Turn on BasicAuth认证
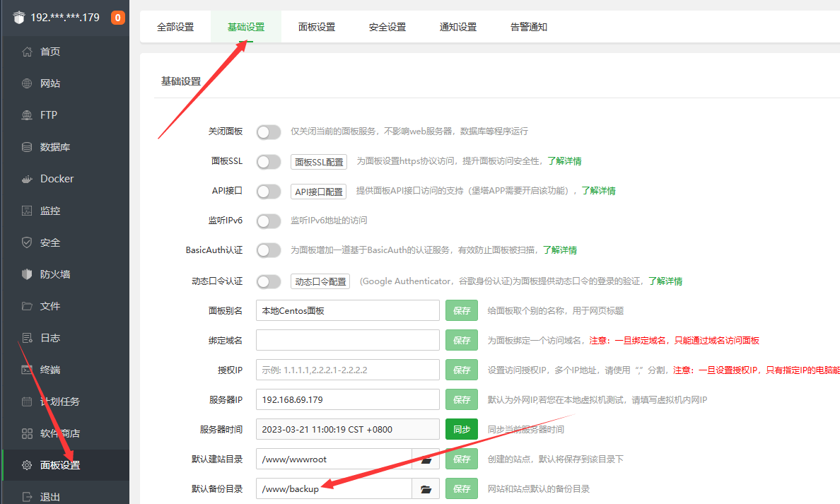The image size is (840, 504). click(x=269, y=250)
